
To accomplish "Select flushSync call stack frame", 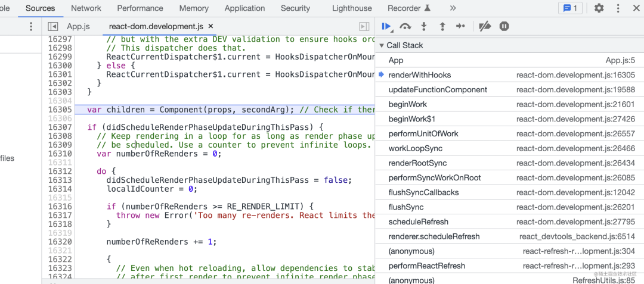I will [509, 207].
